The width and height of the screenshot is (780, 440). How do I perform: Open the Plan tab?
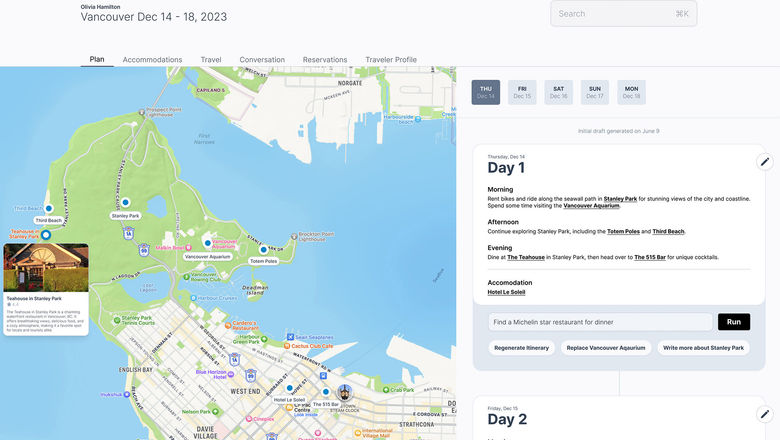pyautogui.click(x=97, y=59)
